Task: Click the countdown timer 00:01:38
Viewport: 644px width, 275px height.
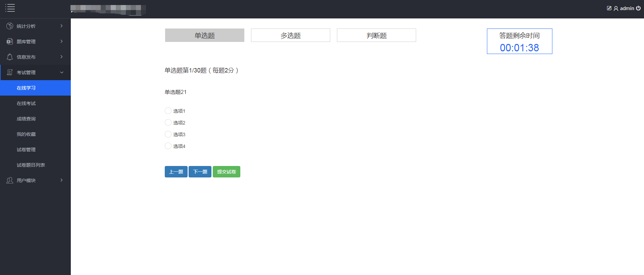Action: pos(519,48)
